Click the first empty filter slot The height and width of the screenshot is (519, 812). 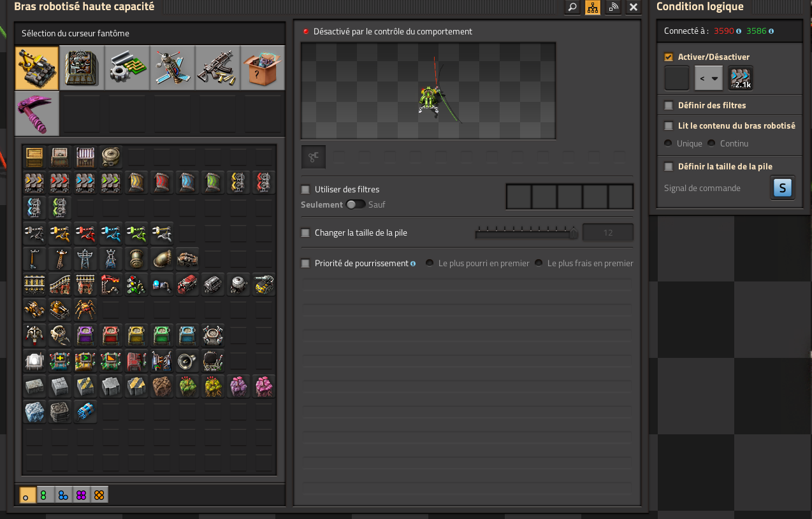click(519, 197)
